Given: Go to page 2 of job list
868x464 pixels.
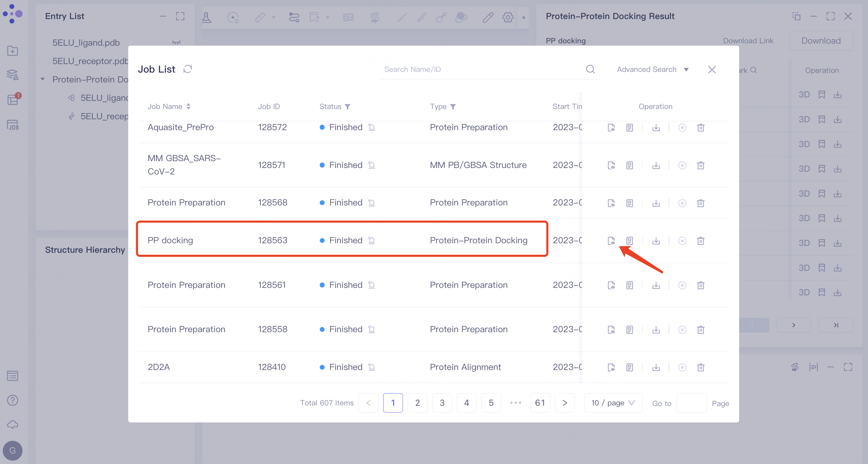Looking at the screenshot, I should (x=417, y=403).
